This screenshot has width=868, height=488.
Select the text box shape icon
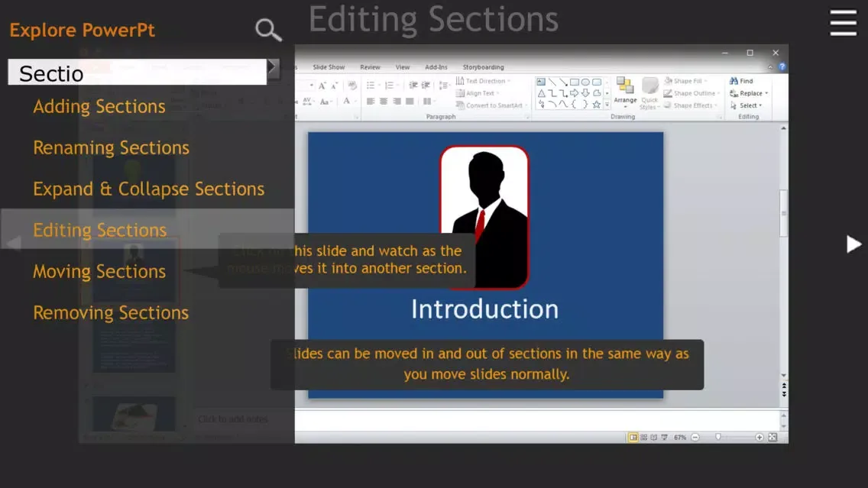point(541,82)
